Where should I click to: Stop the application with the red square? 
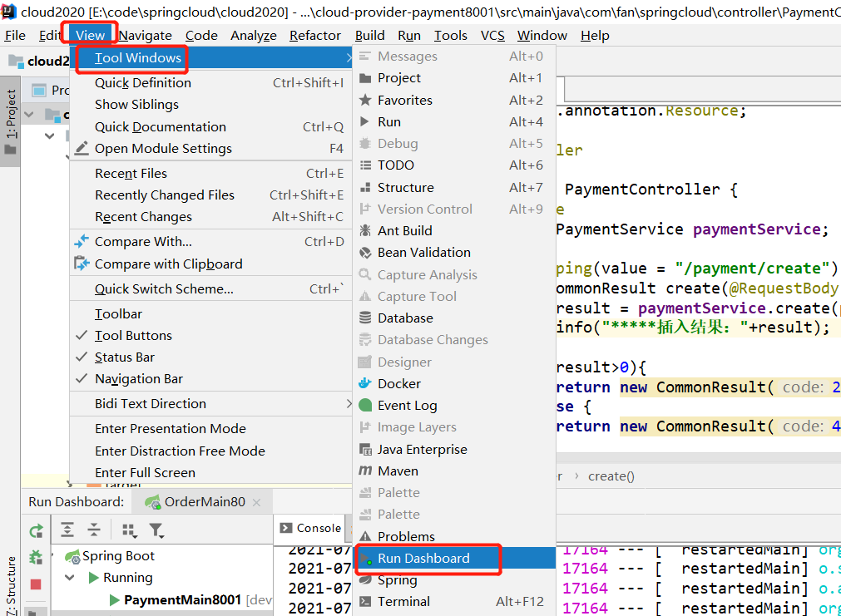pos(36,584)
